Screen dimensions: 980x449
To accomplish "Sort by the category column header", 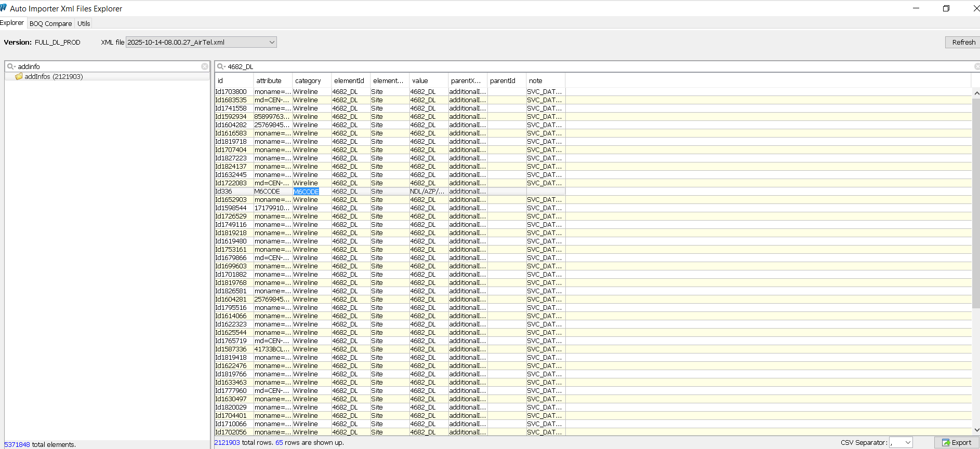I will coord(308,81).
